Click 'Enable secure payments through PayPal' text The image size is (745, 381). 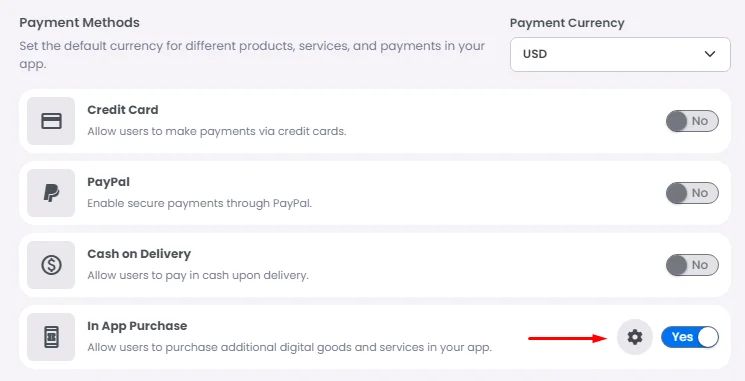point(200,203)
